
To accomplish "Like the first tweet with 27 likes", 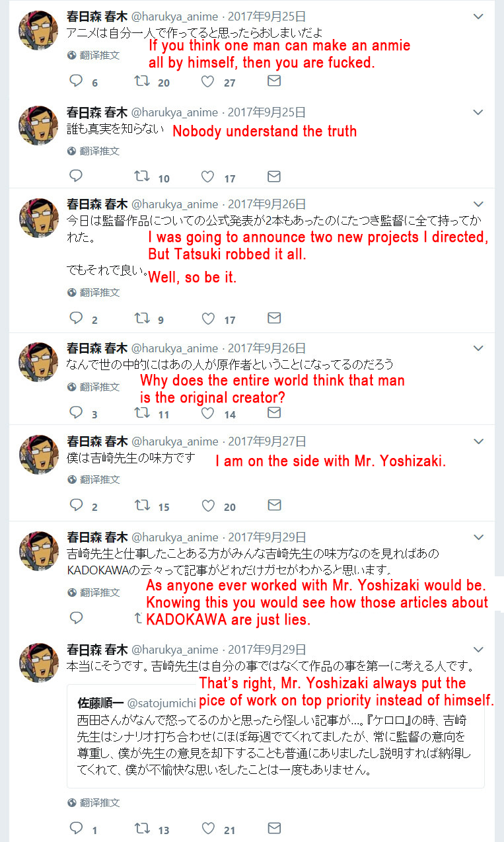I will [x=207, y=81].
